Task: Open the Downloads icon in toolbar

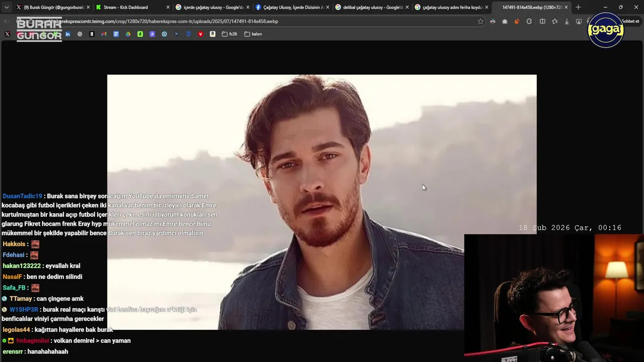Action: point(567,21)
